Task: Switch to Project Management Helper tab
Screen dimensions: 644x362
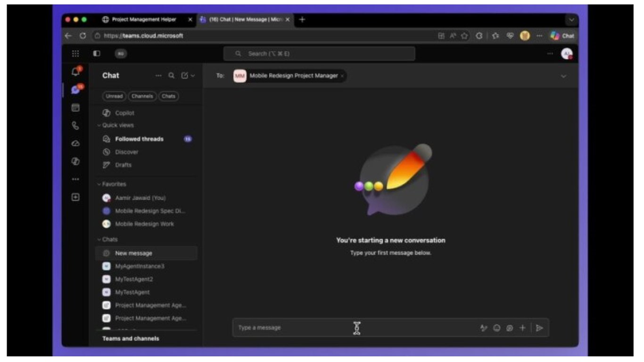Action: (144, 19)
